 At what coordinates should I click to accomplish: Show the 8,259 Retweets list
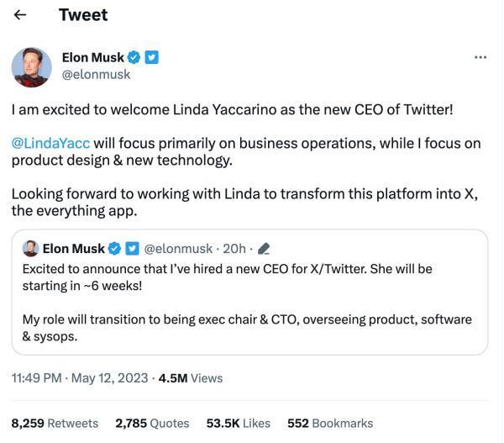55,423
